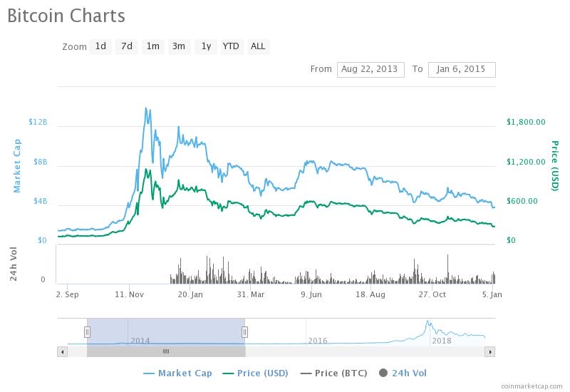Edit the To date field
This screenshot has width=570, height=392.
(462, 69)
